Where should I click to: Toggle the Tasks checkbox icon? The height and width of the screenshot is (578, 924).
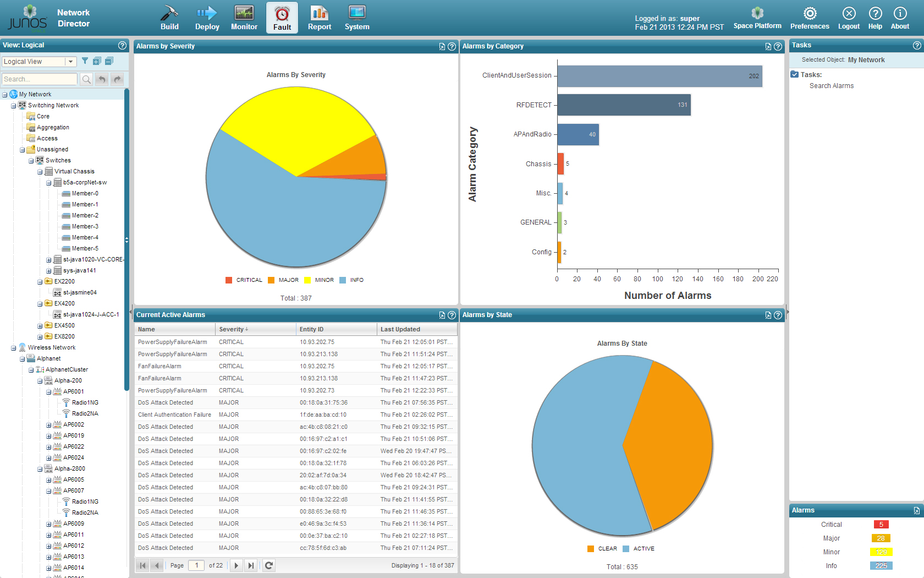[795, 74]
